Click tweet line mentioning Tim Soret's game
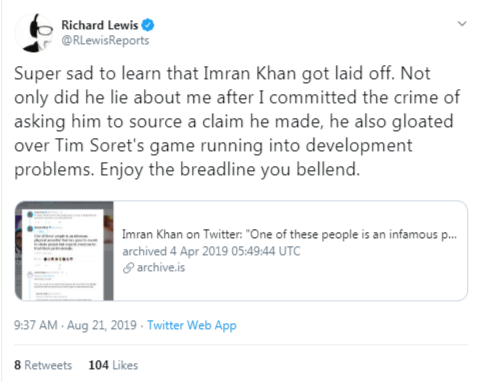Image resolution: width=480 pixels, height=382 pixels. tap(213, 146)
